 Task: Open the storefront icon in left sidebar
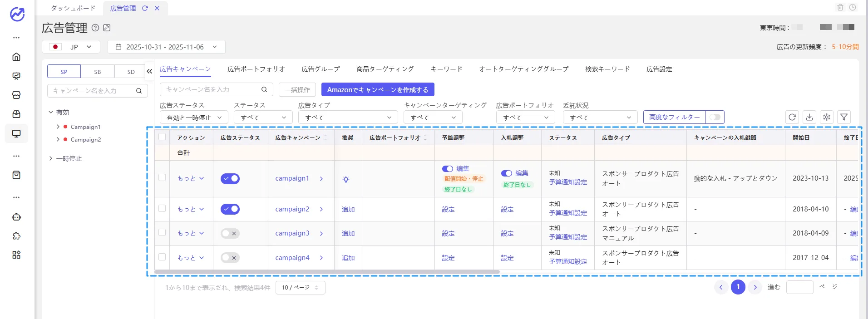[16, 95]
